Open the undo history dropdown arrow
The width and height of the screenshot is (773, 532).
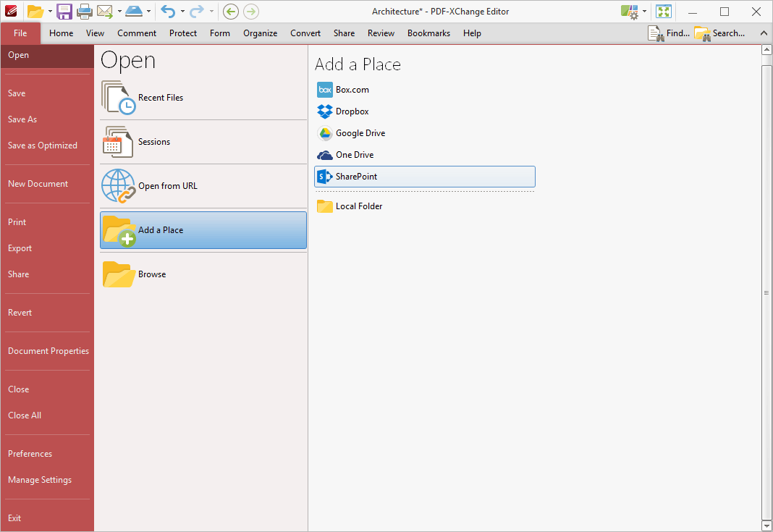click(182, 12)
